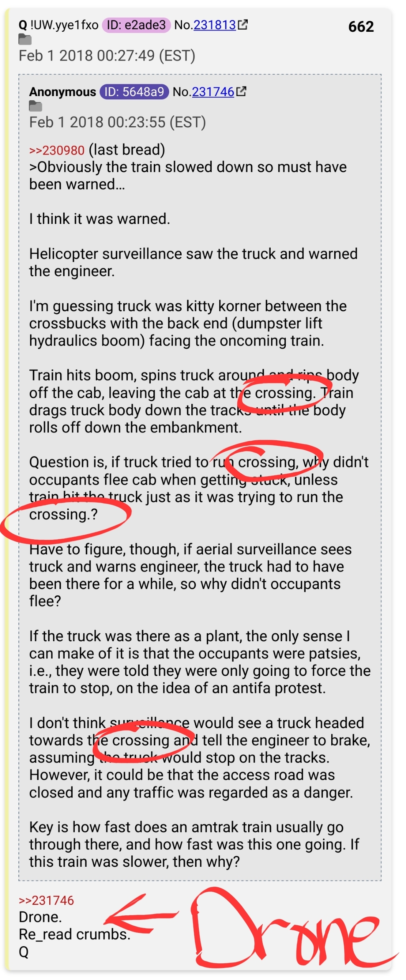Follow the >>230980 reply reference
The image size is (406, 980).
[57, 150]
